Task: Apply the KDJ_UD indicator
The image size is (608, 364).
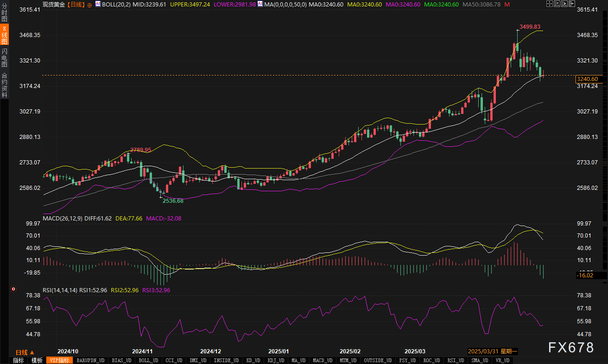Action: pos(277,360)
